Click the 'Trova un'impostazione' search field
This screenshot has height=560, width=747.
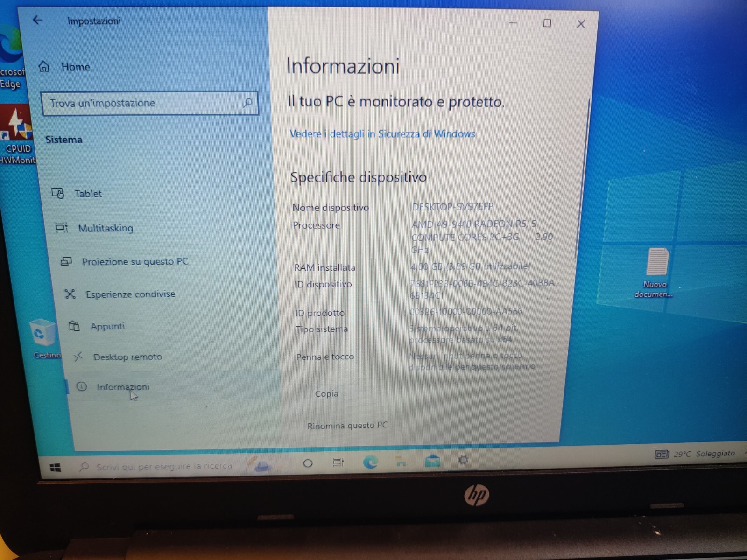coord(149,103)
